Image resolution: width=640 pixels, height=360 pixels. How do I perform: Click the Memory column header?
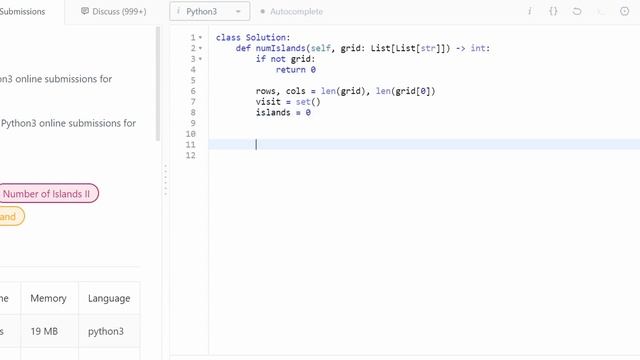(48, 298)
